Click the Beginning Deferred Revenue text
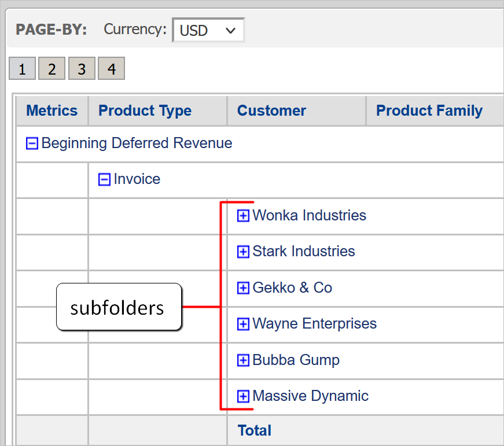 [x=137, y=143]
